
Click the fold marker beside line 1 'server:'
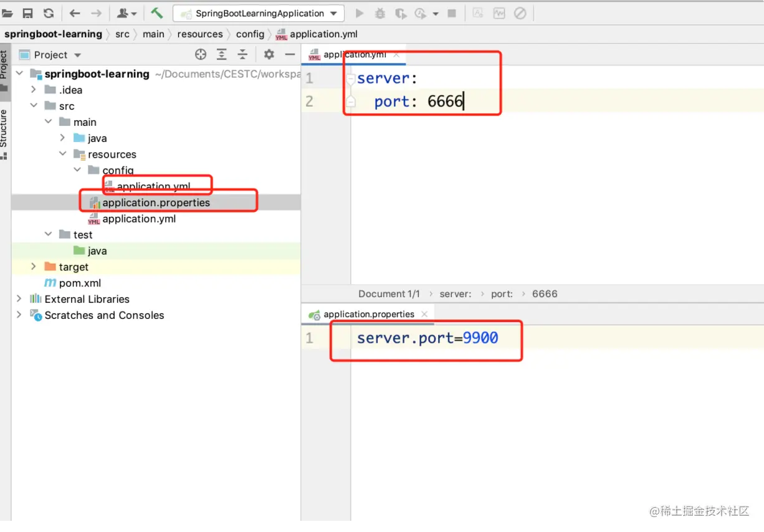[x=350, y=78]
